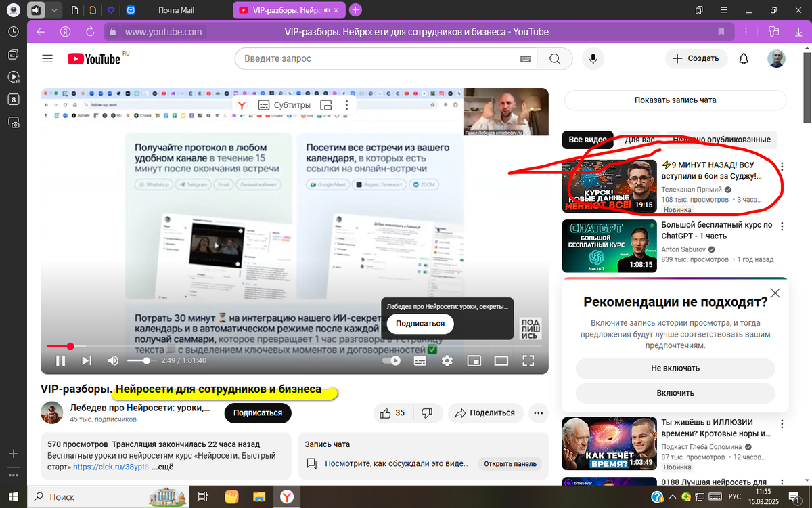The image size is (812, 508).
Task: Go back with the browser arrow
Action: tap(41, 32)
